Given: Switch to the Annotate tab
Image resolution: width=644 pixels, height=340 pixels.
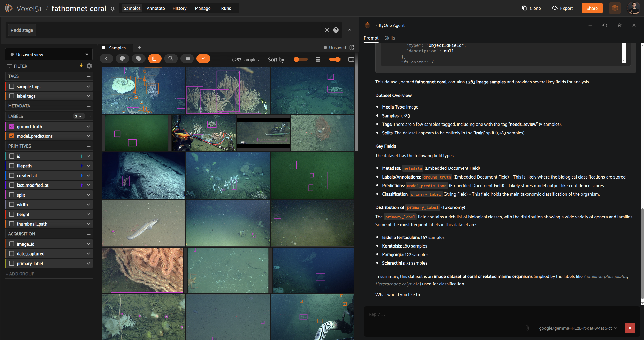Looking at the screenshot, I should tap(156, 8).
